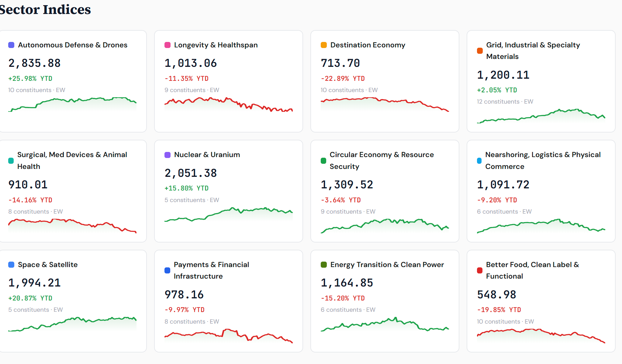Click the teal Surgical, Med Devices color square
The image size is (622, 364).
[x=11, y=161]
